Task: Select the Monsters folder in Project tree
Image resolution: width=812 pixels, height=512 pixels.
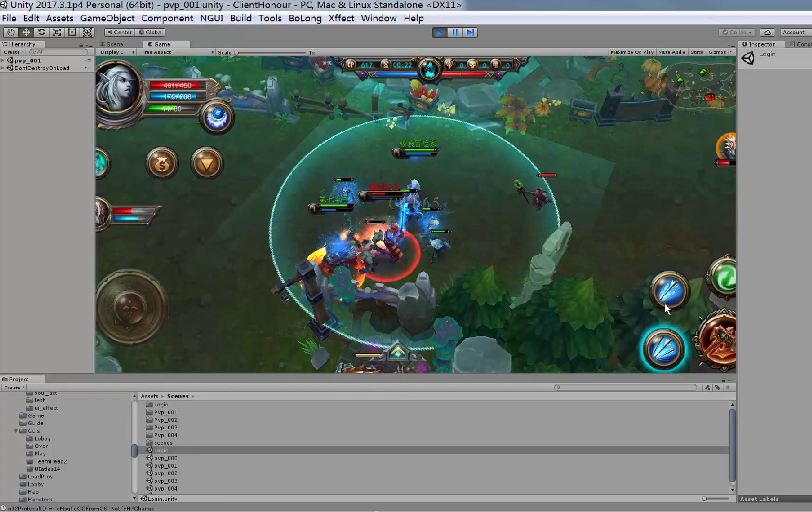Action: (36, 500)
